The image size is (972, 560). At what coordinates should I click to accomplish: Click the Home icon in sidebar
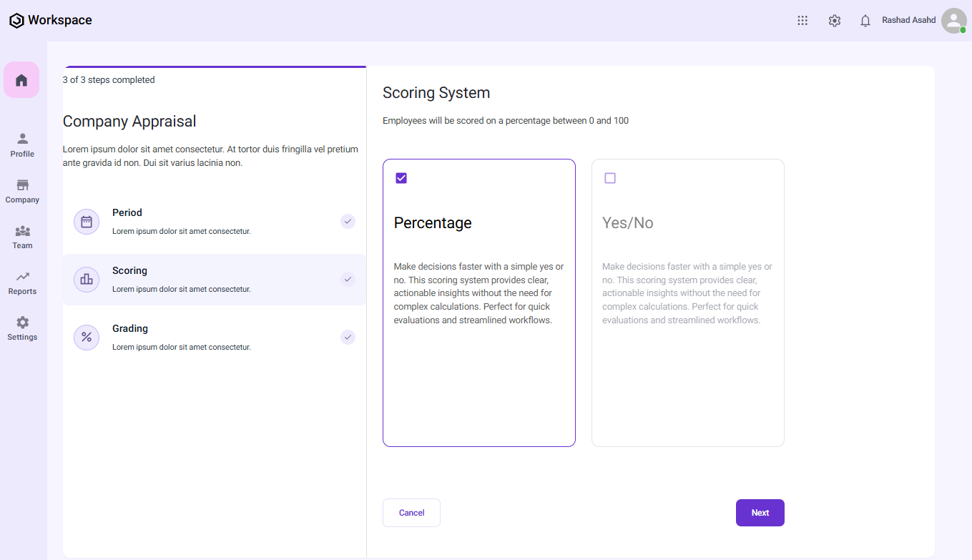(21, 80)
